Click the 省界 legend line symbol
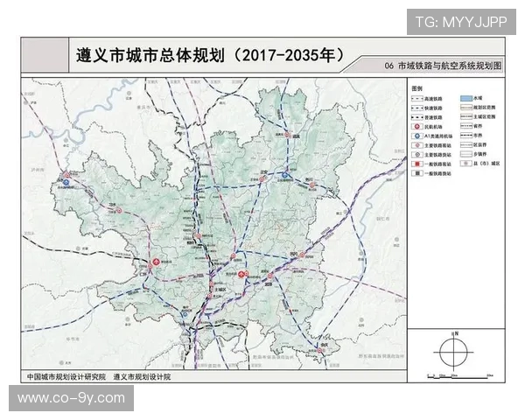This screenshot has height=420, width=525. tap(466, 126)
